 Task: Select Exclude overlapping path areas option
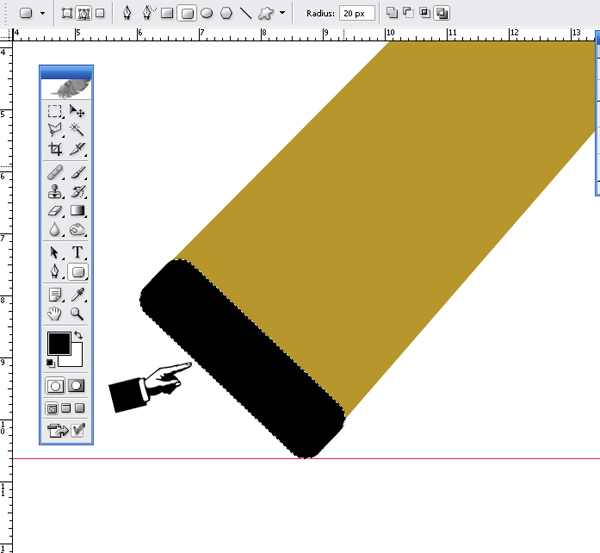(442, 13)
